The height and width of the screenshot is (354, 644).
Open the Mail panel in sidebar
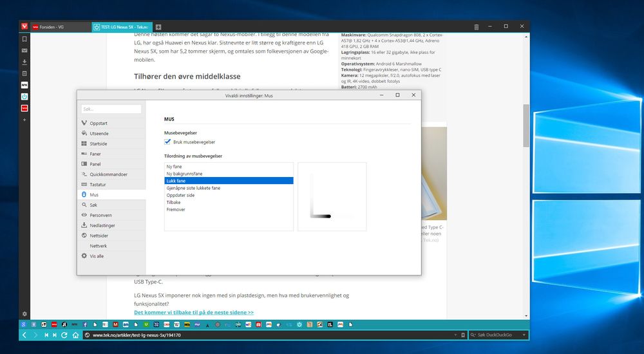[x=24, y=50]
